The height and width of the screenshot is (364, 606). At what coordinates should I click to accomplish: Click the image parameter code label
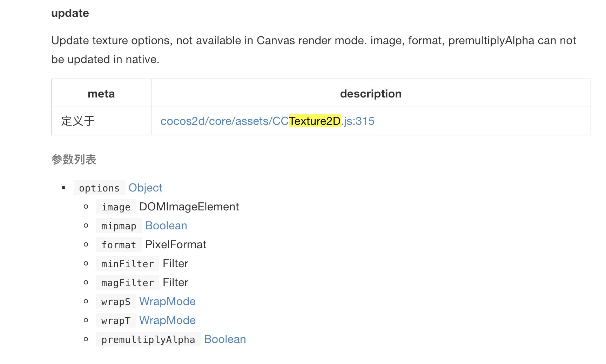pyautogui.click(x=116, y=207)
